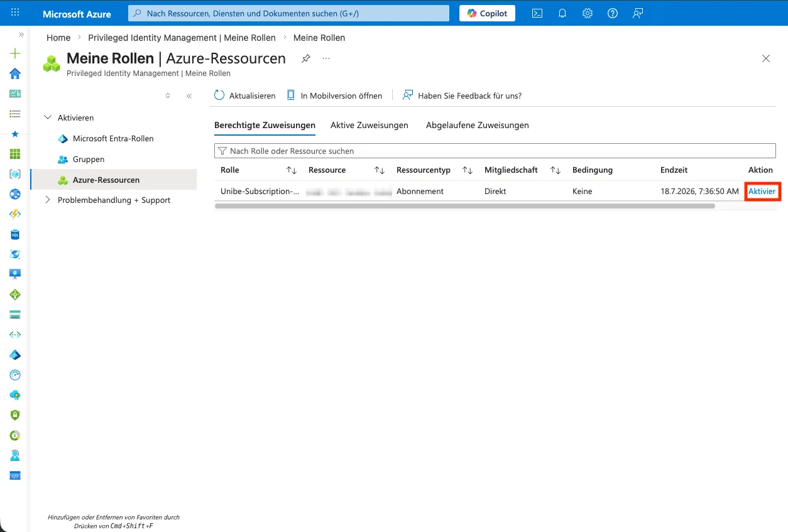The image size is (788, 532).
Task: Open the Copilot button
Action: (x=487, y=13)
